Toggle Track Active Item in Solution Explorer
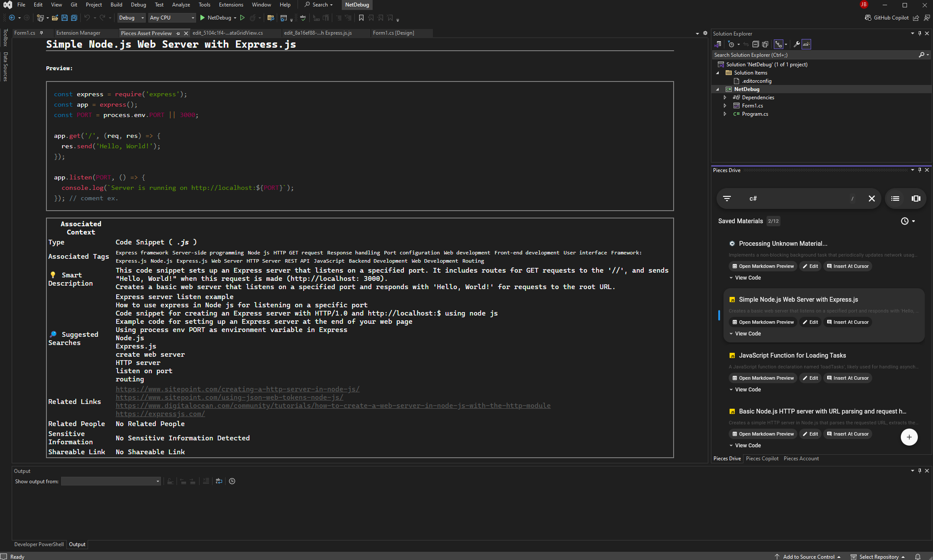This screenshot has height=560, width=933. coord(779,44)
